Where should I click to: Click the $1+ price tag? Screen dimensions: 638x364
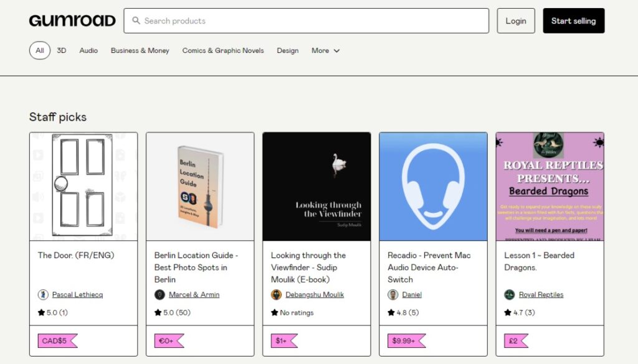tap(284, 341)
